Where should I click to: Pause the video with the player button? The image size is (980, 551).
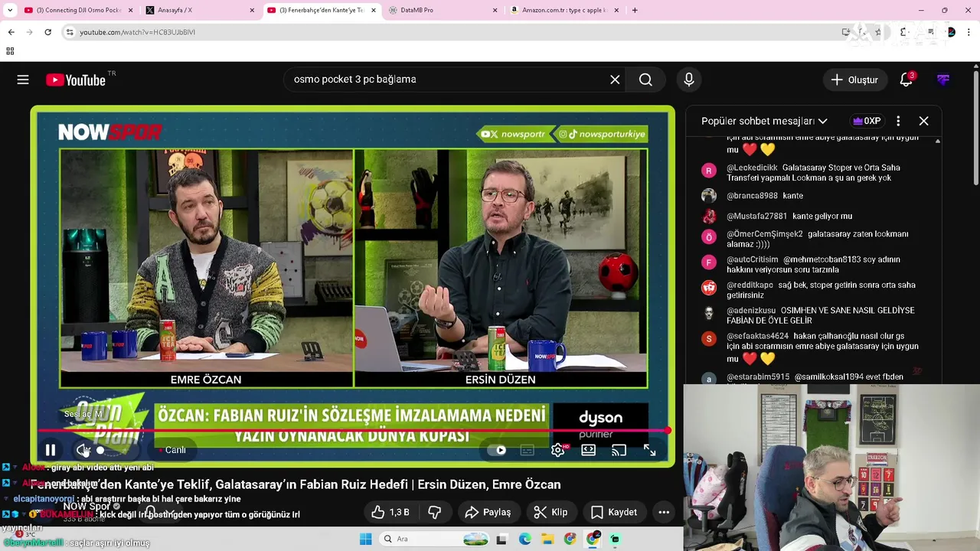[x=51, y=450]
